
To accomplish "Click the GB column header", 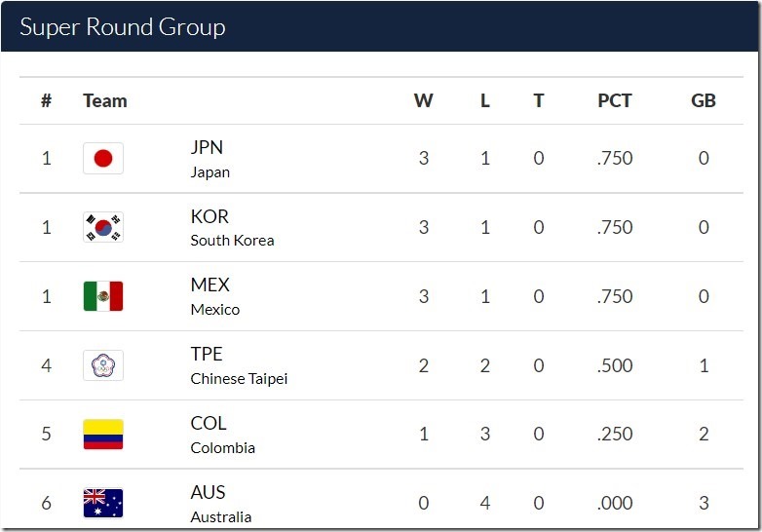I will tap(704, 100).
